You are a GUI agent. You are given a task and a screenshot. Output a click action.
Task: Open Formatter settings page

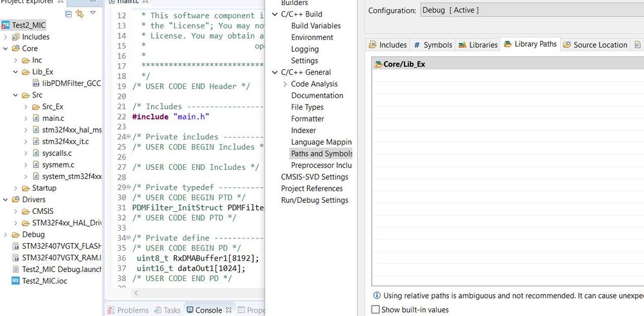click(308, 119)
